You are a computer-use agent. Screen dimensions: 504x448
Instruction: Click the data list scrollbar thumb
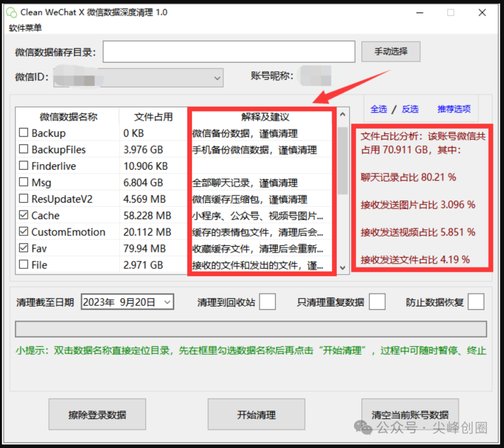click(x=343, y=161)
